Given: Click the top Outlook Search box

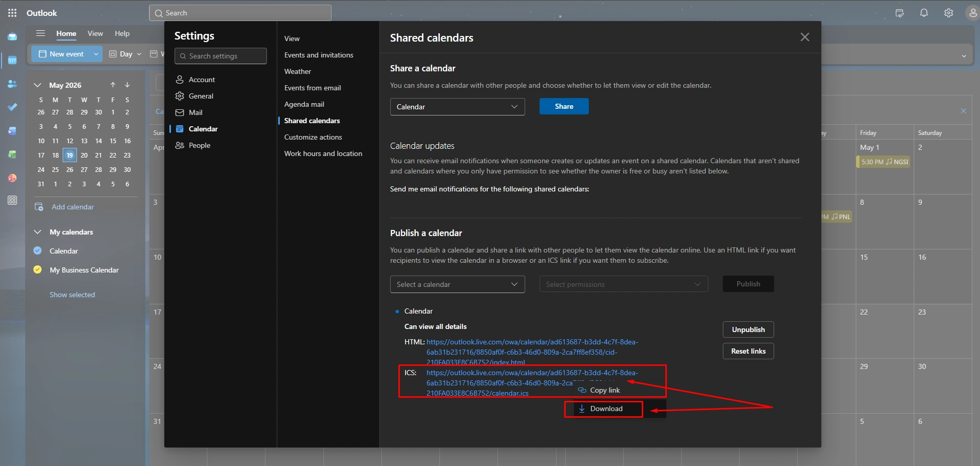Looking at the screenshot, I should click(240, 13).
